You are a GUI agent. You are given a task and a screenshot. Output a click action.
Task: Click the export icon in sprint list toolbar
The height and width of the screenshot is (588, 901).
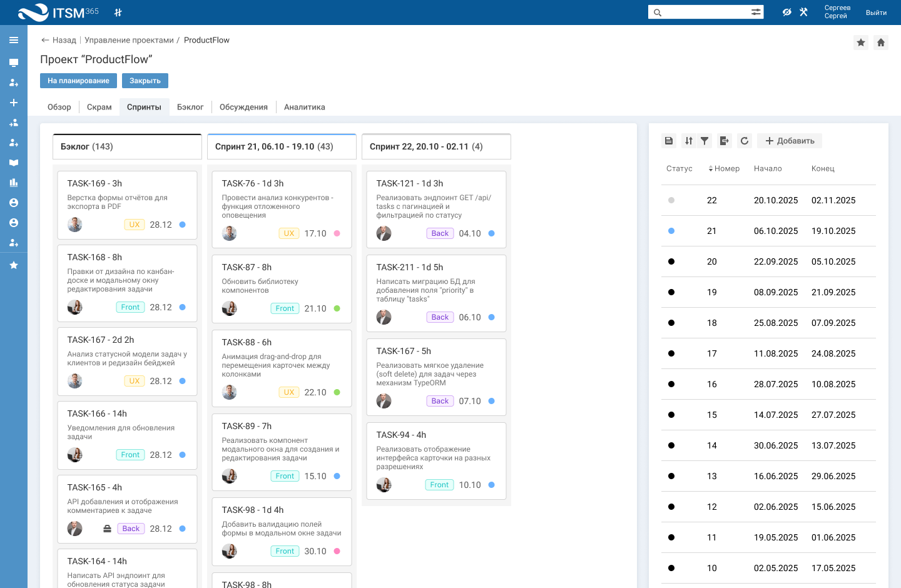coord(724,141)
